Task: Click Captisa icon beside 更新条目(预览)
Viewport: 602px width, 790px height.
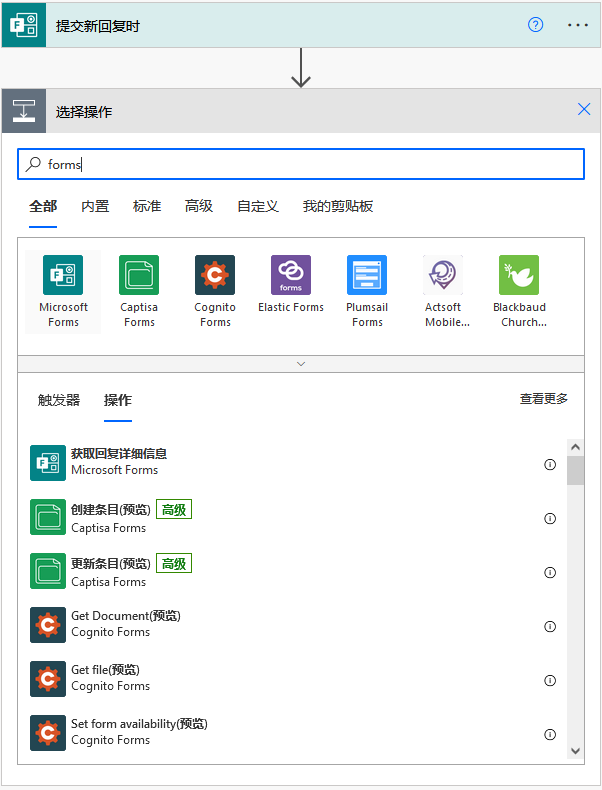Action: [48, 571]
